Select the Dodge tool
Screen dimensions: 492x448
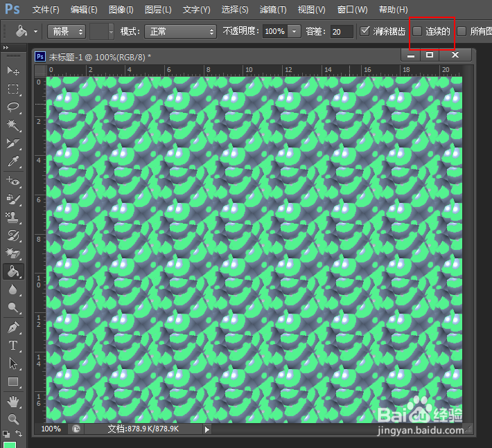coord(13,308)
